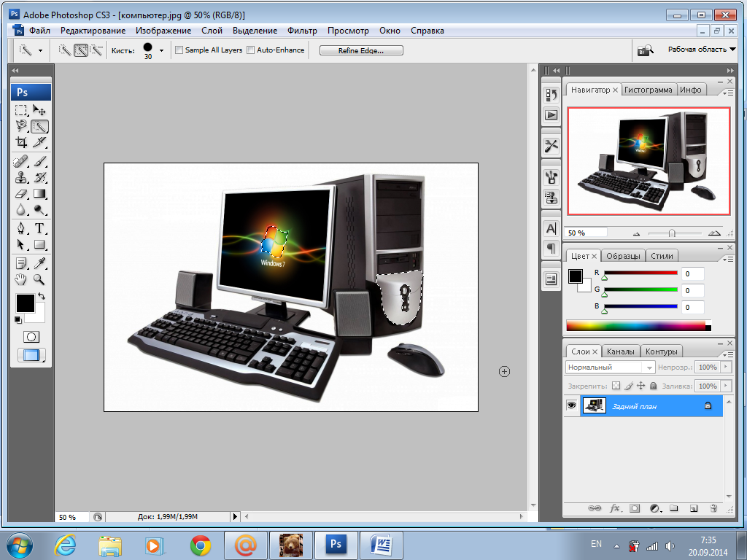747x560 pixels.
Task: Open the Непрозр. opacity slider arrow
Action: (726, 367)
